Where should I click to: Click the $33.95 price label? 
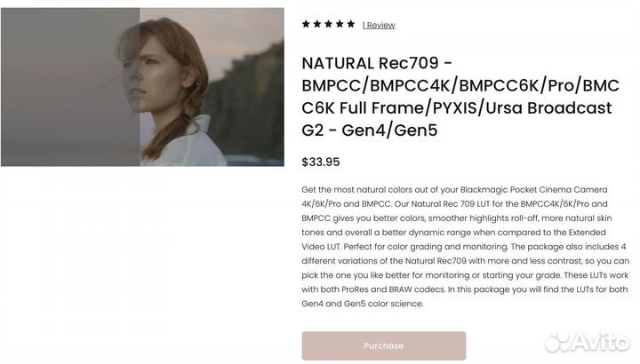coord(321,162)
